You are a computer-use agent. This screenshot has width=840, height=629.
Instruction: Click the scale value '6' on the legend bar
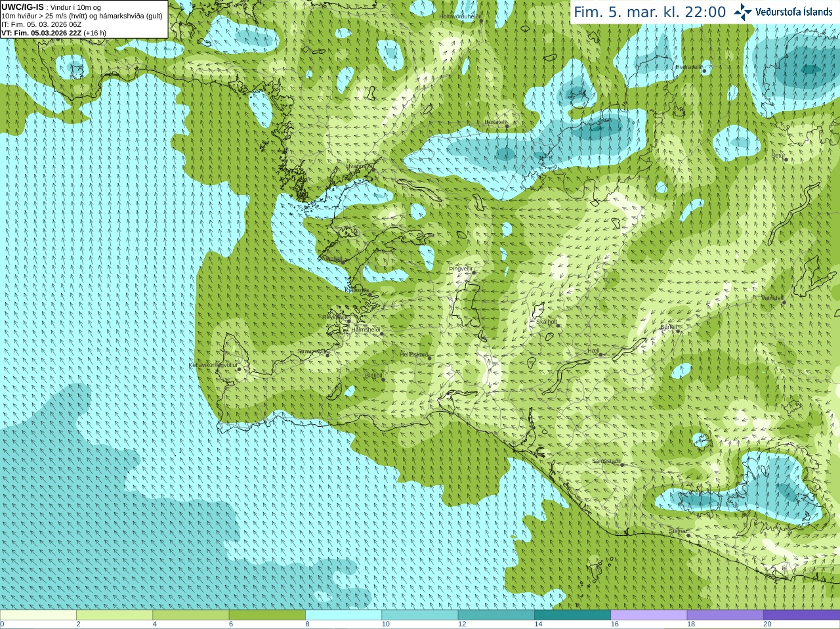click(x=231, y=624)
